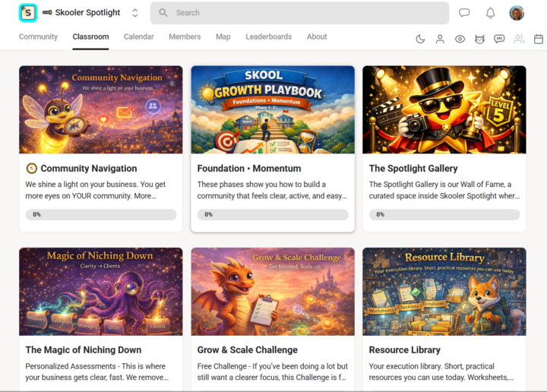Click Foundation • Momentum 0% progress bar

coord(273,214)
